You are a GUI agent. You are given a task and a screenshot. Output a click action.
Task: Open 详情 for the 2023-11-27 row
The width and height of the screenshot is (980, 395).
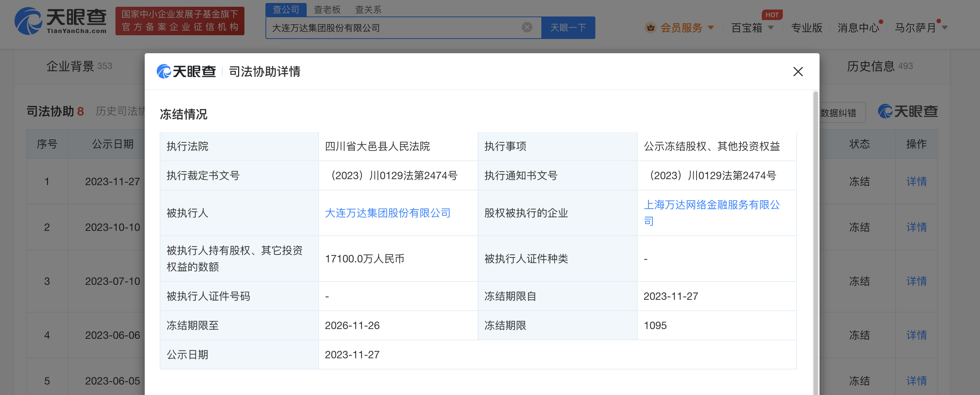pyautogui.click(x=916, y=181)
